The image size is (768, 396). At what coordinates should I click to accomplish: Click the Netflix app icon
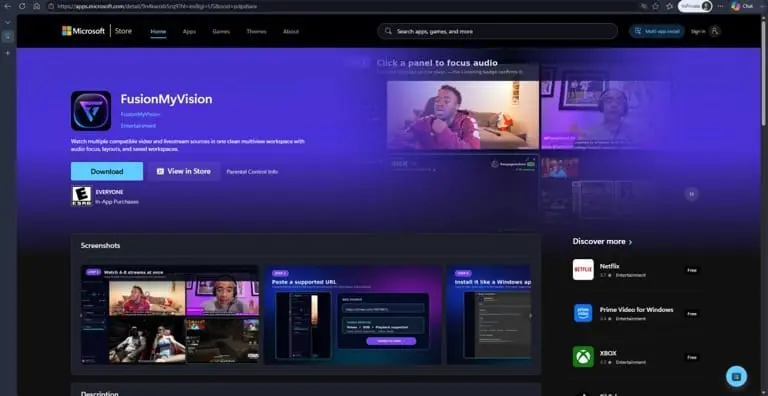[583, 270]
